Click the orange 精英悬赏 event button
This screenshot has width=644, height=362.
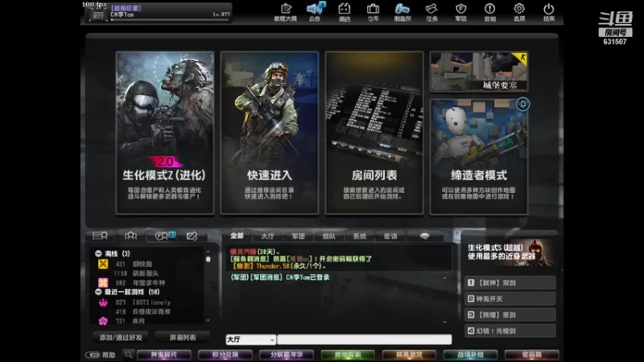(x=409, y=355)
